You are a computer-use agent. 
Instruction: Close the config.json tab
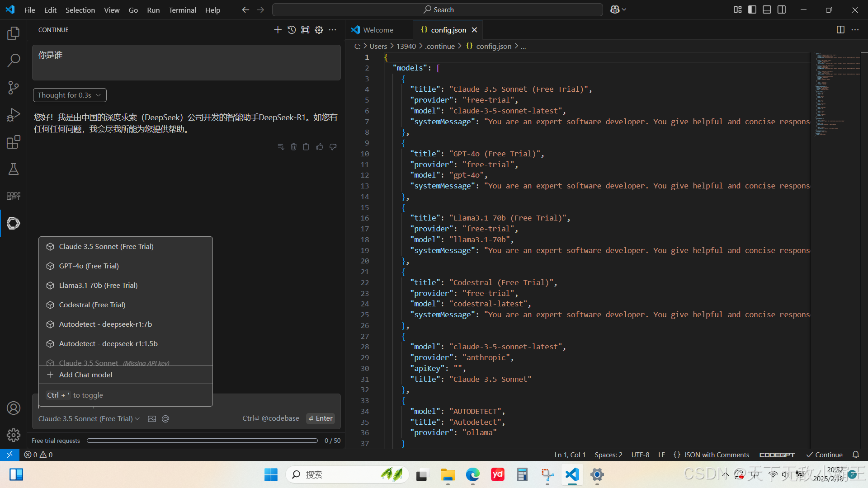tap(474, 30)
